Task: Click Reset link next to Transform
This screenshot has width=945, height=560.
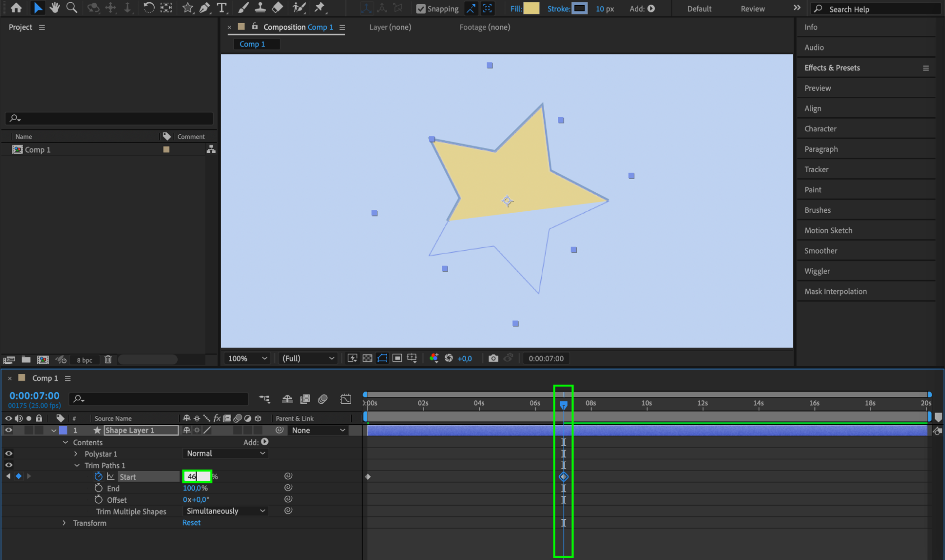Action: click(191, 523)
